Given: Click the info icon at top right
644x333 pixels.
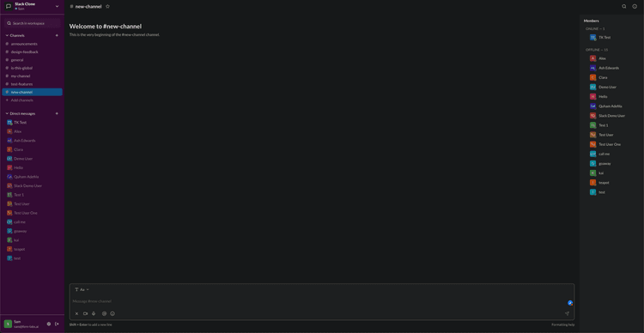Looking at the screenshot, I should [635, 7].
